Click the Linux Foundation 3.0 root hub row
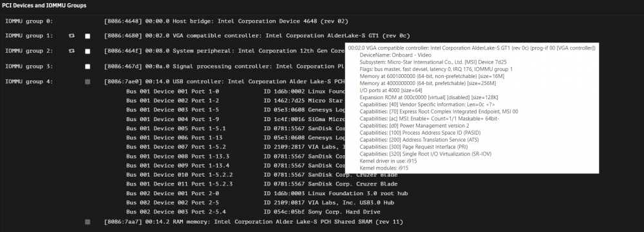Screen dimensions: 644x232 [267, 193]
